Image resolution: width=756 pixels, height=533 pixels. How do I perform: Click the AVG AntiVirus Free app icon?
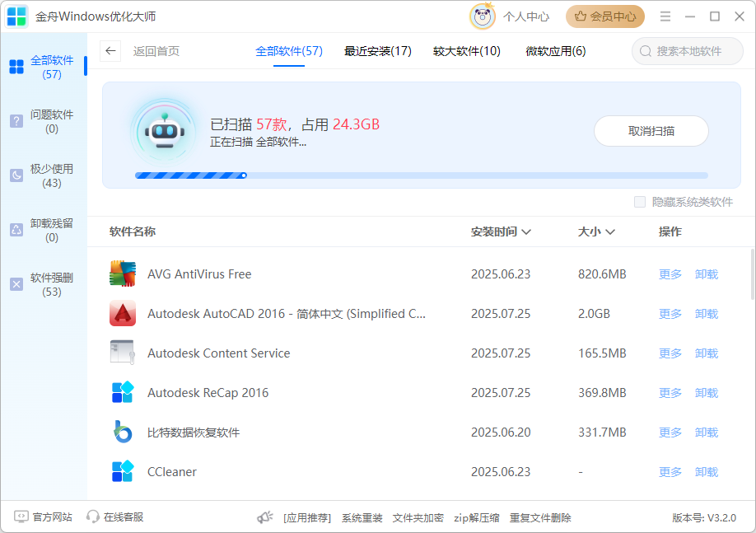click(x=123, y=274)
